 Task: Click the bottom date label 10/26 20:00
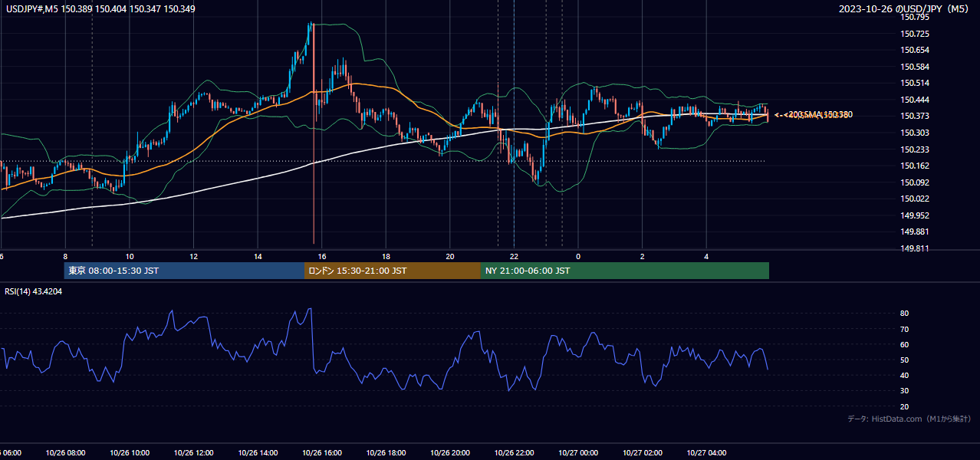pos(449,453)
